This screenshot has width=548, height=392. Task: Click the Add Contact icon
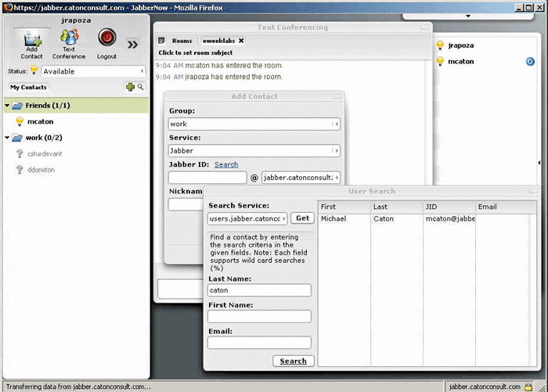tap(32, 39)
